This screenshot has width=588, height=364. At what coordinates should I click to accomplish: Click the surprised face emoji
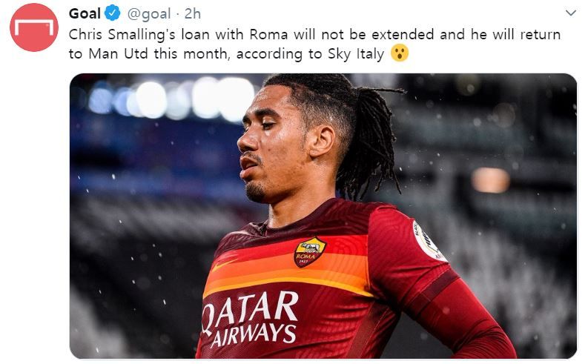click(400, 53)
